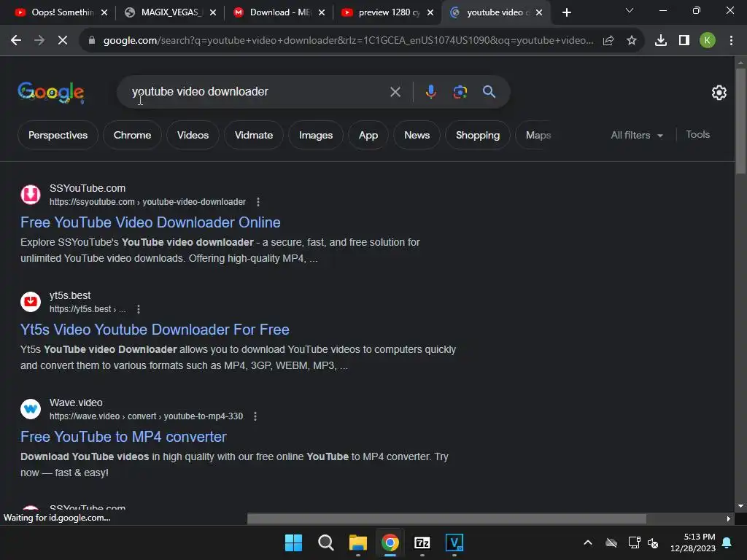
Task: Open Windows Start menu
Action: [x=293, y=542]
